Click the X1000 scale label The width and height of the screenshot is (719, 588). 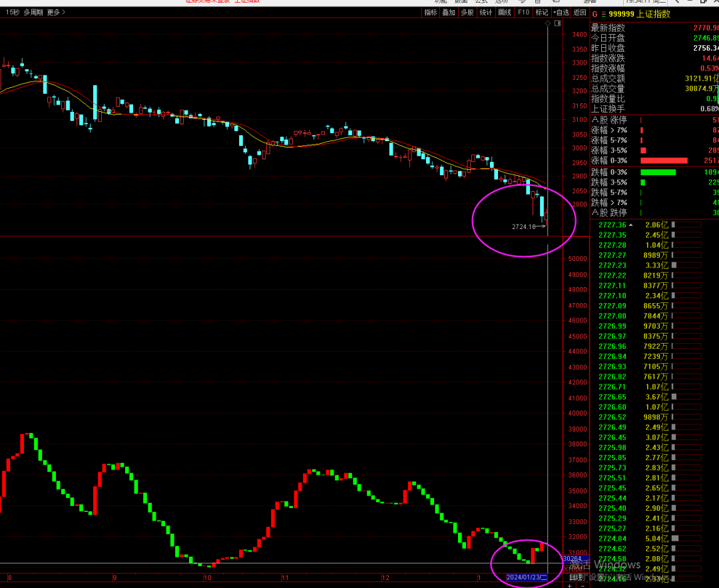(x=574, y=569)
